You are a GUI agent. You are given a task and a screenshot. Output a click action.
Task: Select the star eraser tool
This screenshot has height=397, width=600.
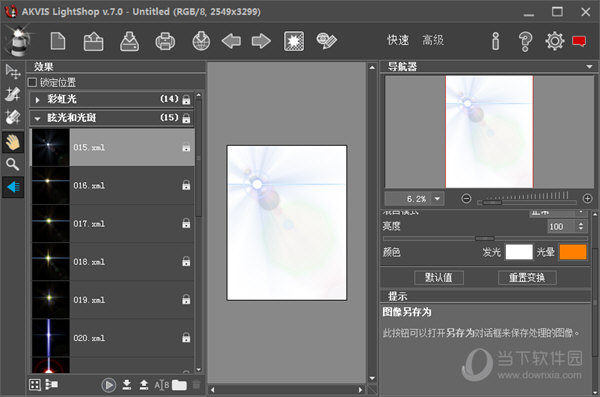tap(13, 117)
